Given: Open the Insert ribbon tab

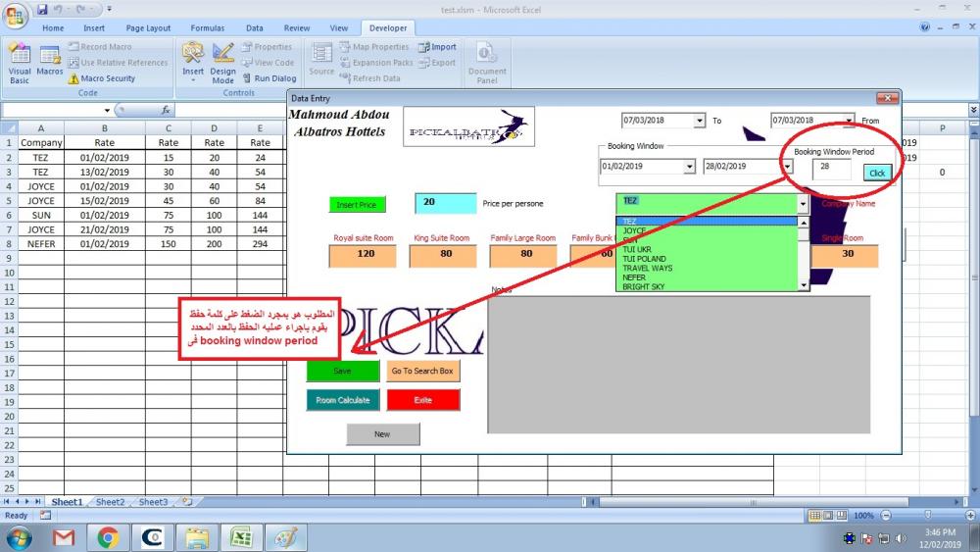Looking at the screenshot, I should coord(94,28).
